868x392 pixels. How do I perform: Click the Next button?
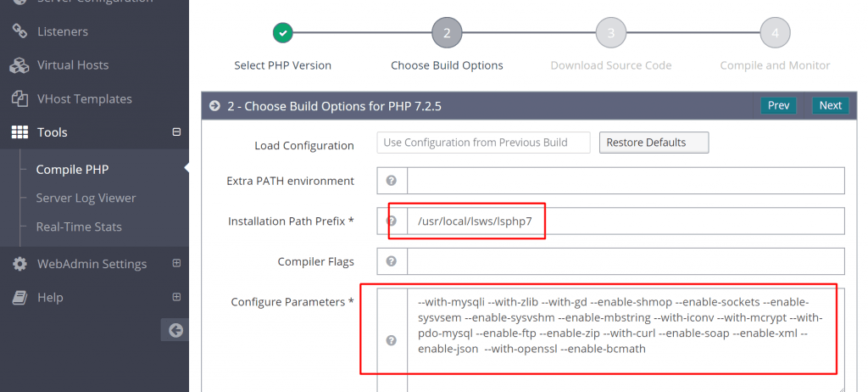[x=831, y=105]
